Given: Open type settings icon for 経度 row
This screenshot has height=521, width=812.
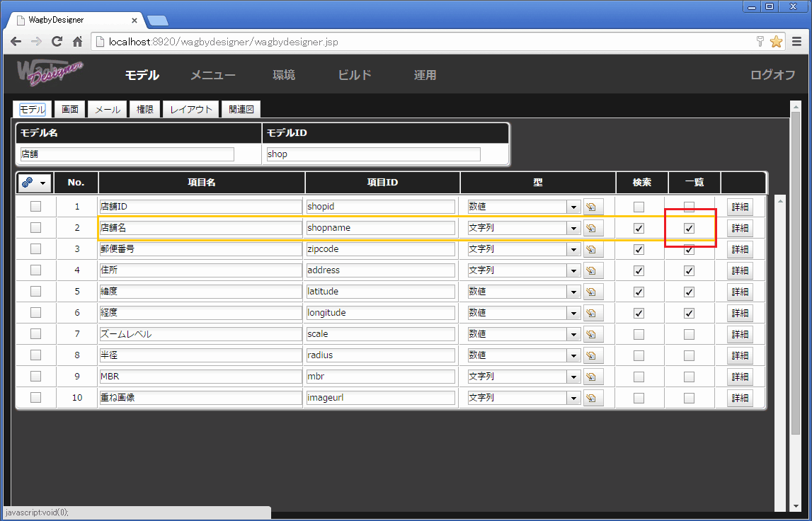Looking at the screenshot, I should [x=593, y=314].
